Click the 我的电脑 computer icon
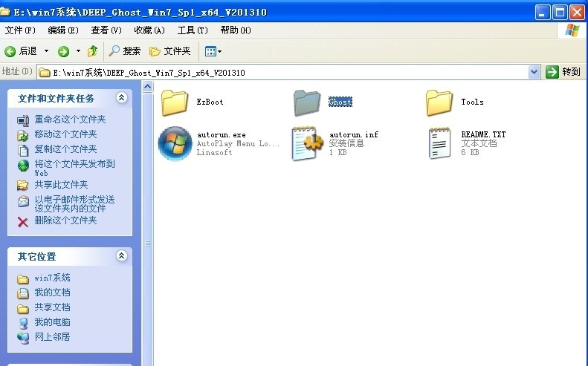Viewport: 588px width, 366px height. click(23, 323)
